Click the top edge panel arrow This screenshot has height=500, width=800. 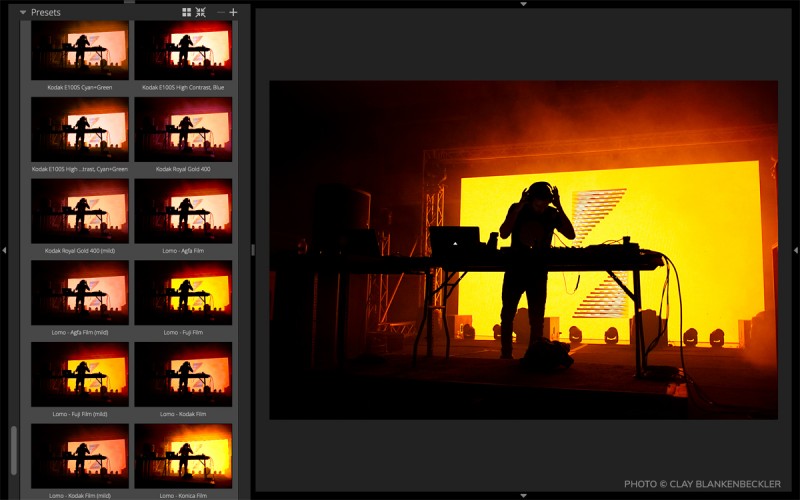point(523,4)
